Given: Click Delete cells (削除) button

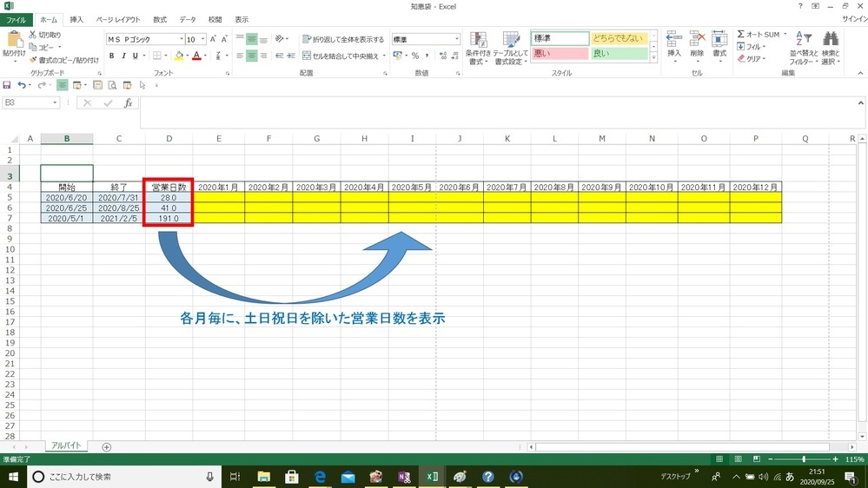Looking at the screenshot, I should click(696, 45).
